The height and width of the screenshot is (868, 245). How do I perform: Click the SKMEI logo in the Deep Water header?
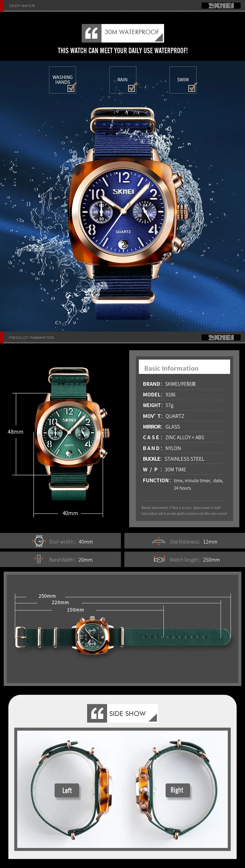pos(221,5)
